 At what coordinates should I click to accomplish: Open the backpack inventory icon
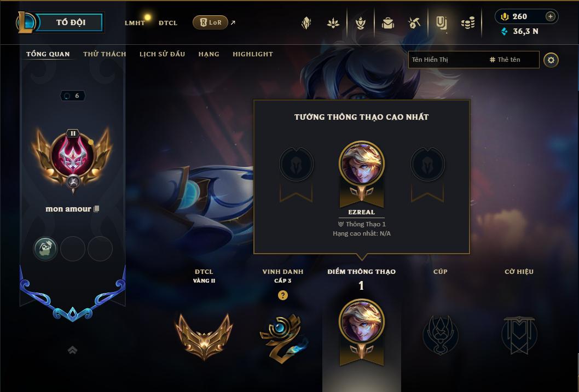click(x=387, y=23)
